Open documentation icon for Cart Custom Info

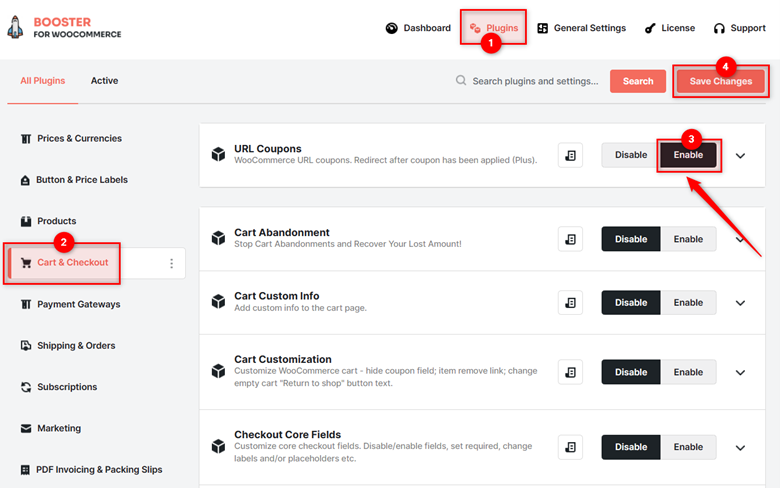pos(570,302)
